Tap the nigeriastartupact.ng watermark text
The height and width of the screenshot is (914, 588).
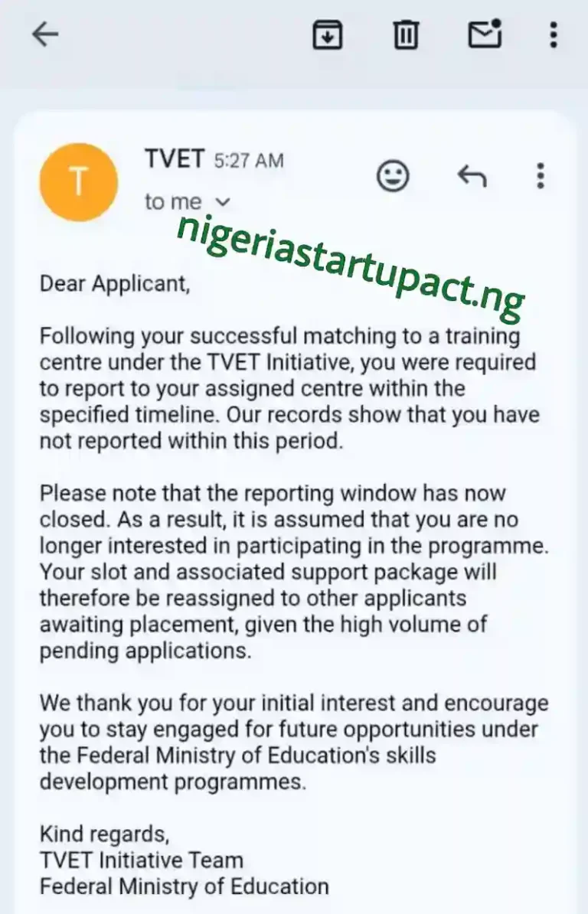point(351,256)
